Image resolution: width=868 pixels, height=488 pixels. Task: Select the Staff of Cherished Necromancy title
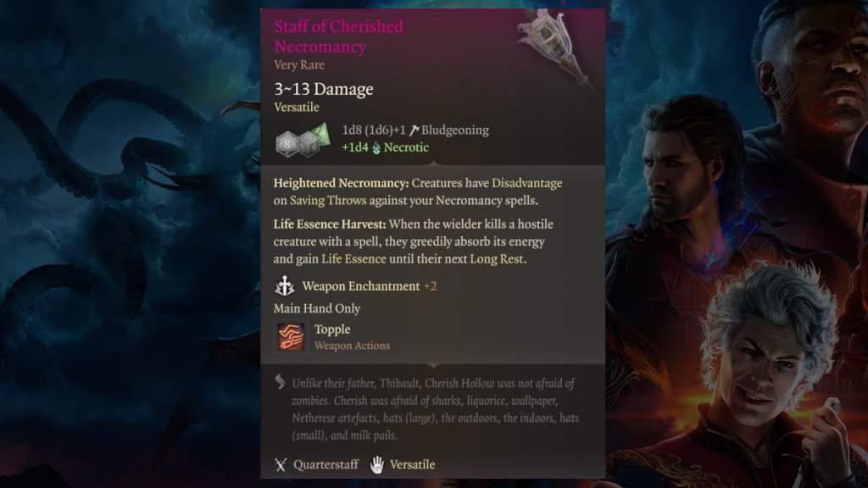point(339,36)
